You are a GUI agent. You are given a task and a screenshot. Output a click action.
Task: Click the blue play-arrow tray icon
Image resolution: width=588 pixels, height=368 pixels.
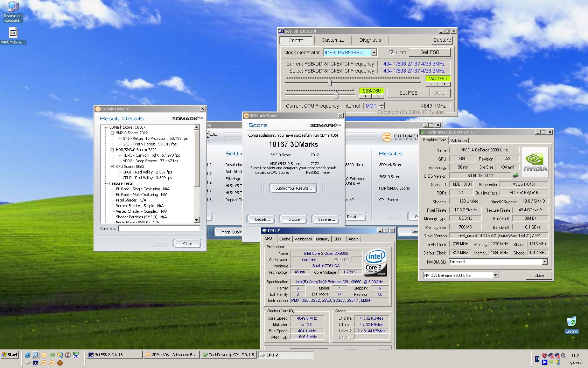click(x=545, y=362)
